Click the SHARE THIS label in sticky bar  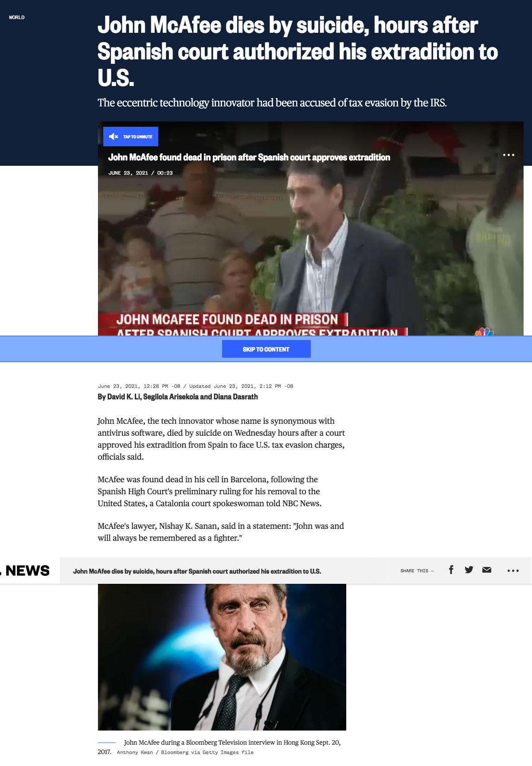(x=417, y=571)
